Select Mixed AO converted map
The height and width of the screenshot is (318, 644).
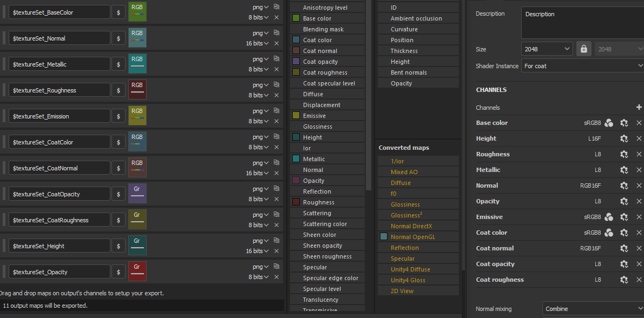coord(418,172)
